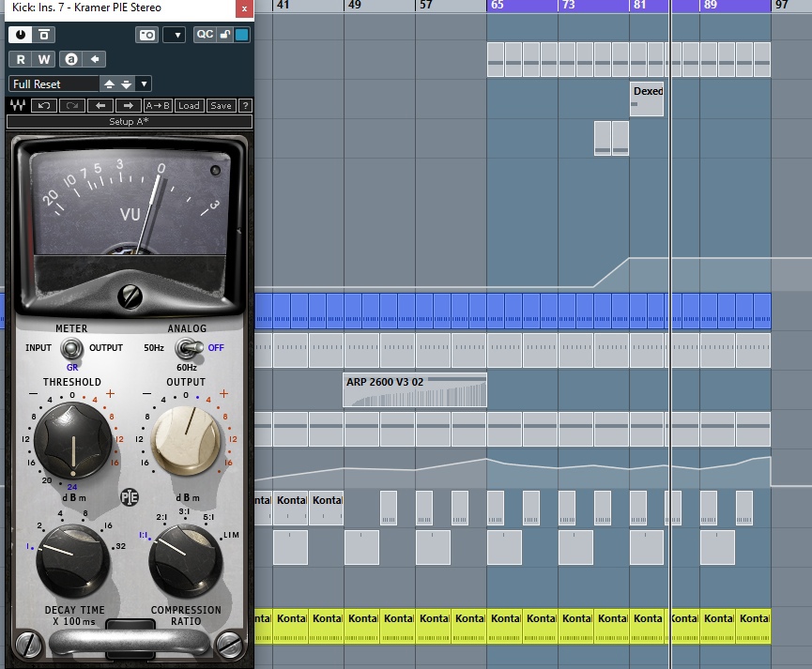This screenshot has height=669, width=812.
Task: Click the THRESHOLD knob
Action: point(73,441)
